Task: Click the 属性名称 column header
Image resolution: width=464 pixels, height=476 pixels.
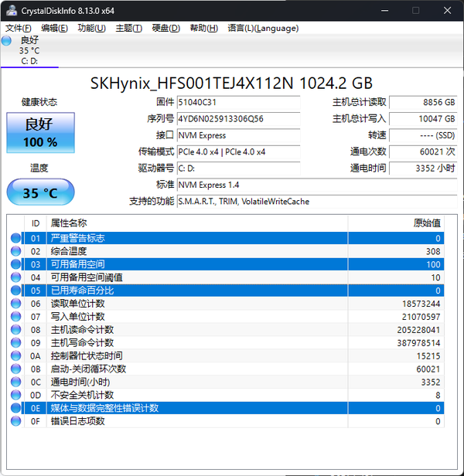Action: 197,223
